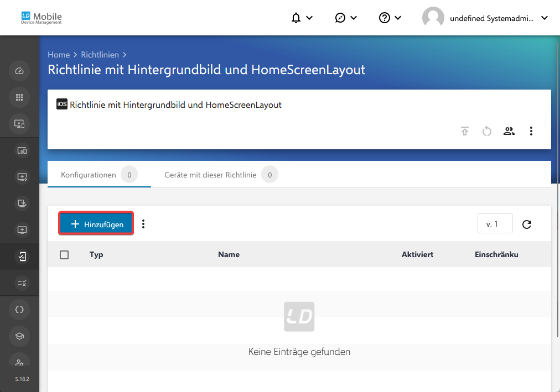
Task: Go to Home breadcrumb link
Action: (x=59, y=55)
